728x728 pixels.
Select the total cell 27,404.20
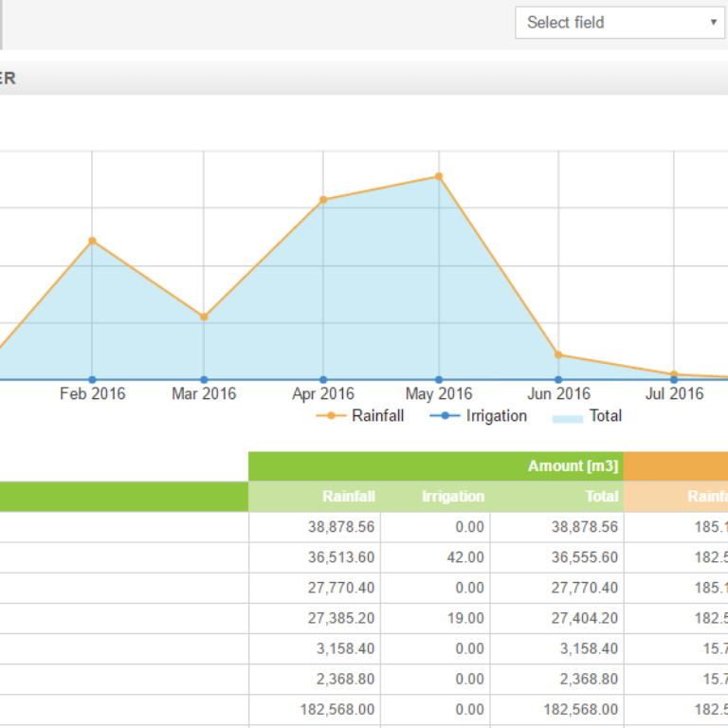coord(556,618)
